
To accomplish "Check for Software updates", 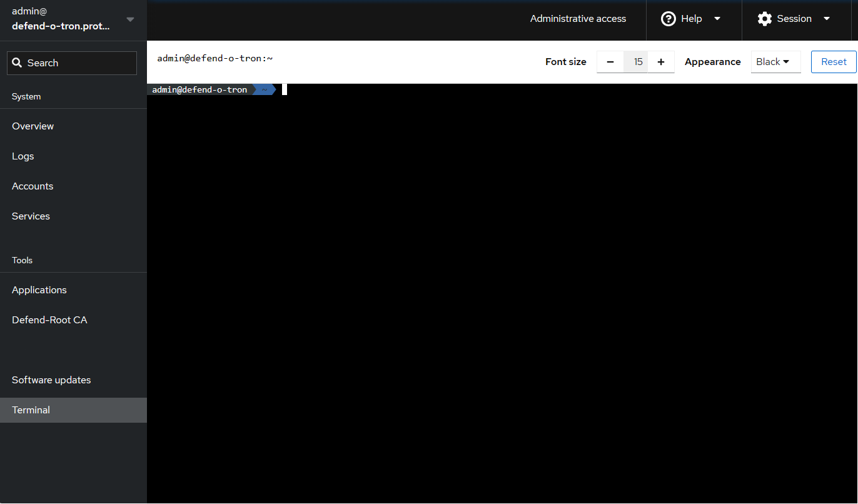I will (51, 380).
